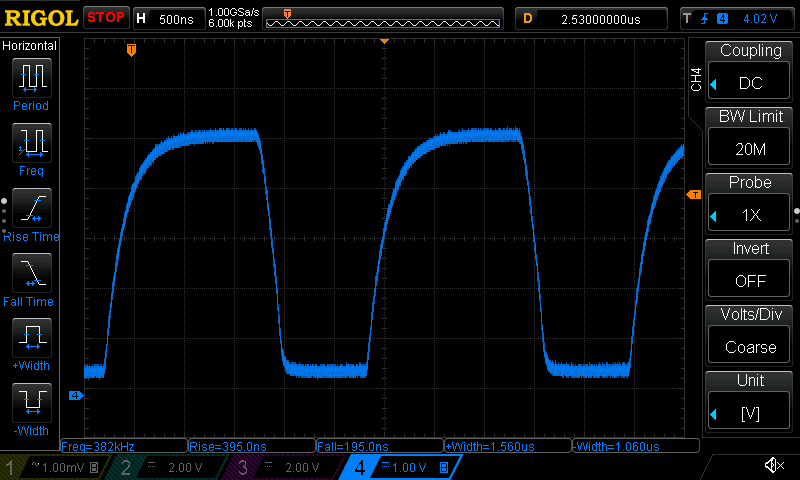This screenshot has width=800, height=480.
Task: Click the rising edge trigger icon
Action: [x=705, y=19]
